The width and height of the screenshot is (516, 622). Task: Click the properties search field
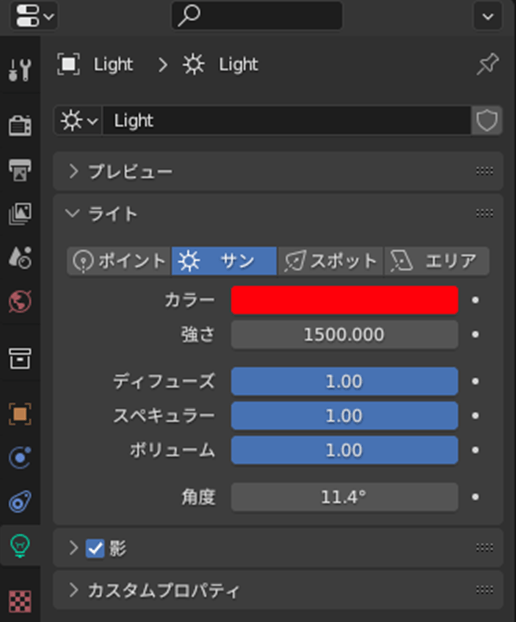pos(257,16)
